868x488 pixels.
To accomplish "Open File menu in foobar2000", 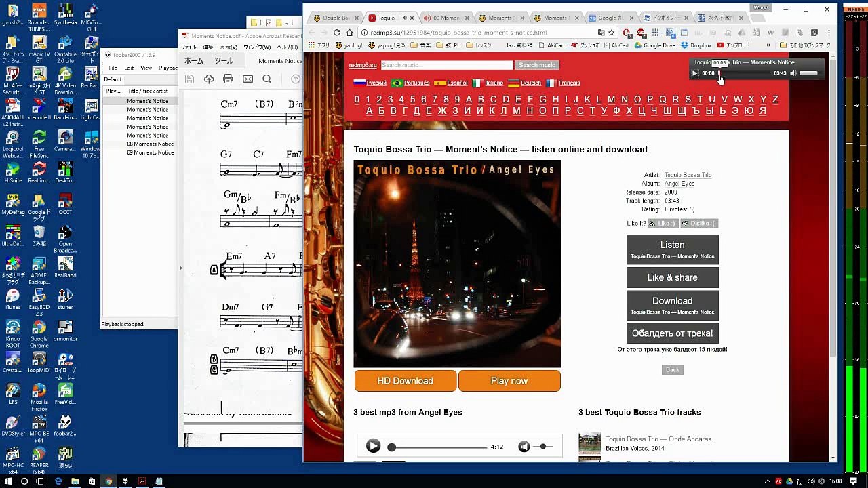I will click(113, 68).
